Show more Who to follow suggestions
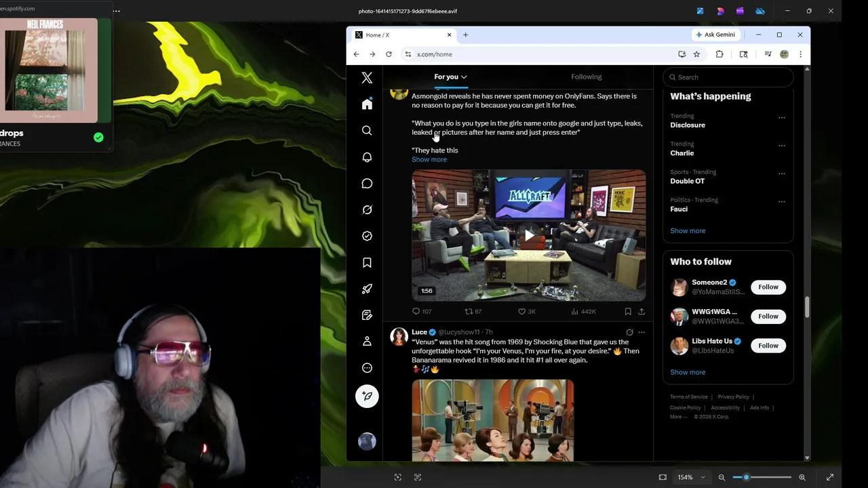The image size is (868, 488). (688, 372)
